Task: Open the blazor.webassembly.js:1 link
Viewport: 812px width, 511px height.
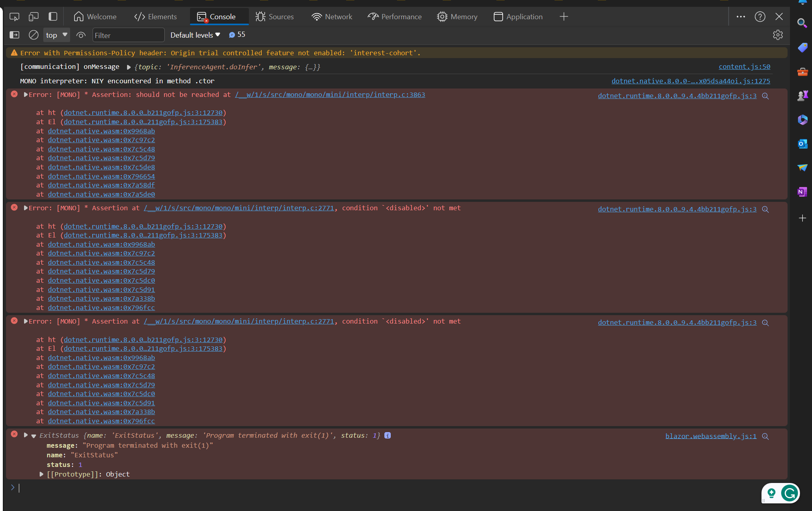Action: (x=710, y=436)
